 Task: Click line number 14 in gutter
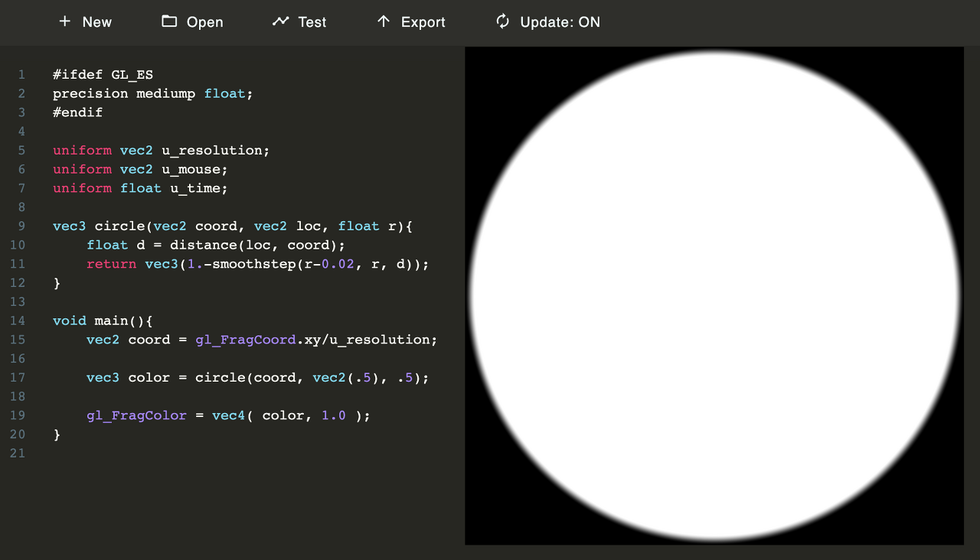pyautogui.click(x=18, y=321)
